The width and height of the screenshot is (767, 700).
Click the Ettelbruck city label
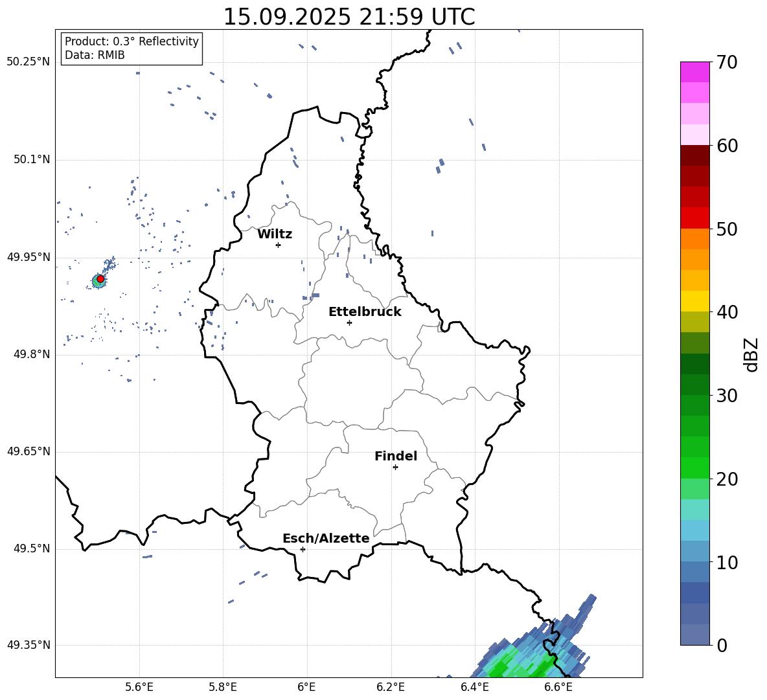point(365,312)
